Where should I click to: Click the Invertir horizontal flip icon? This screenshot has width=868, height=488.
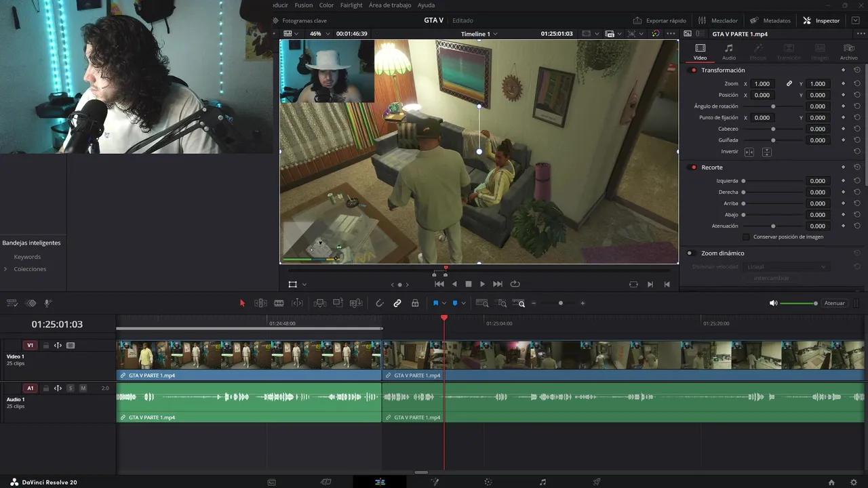click(749, 152)
